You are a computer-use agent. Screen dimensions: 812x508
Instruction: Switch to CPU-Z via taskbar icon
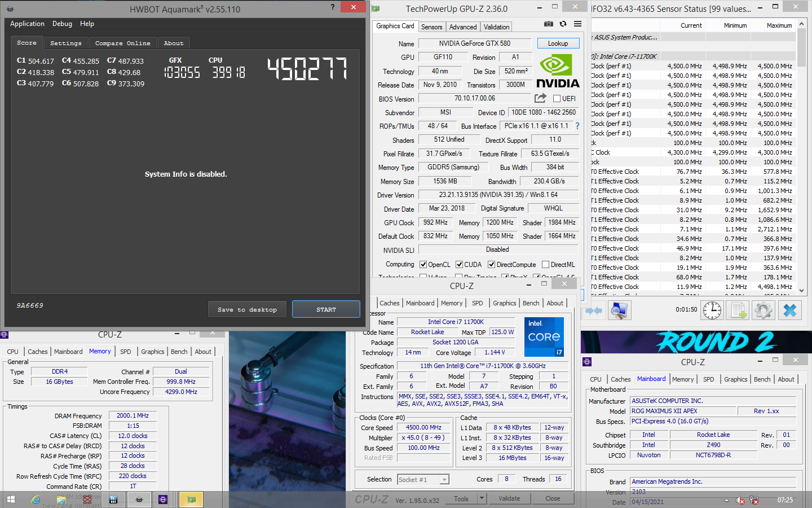(163, 500)
